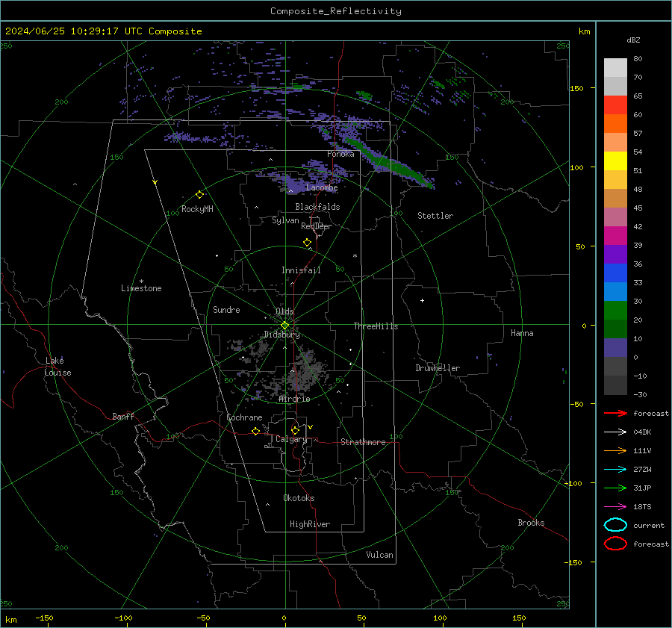Click the 65 dBZ red color swatch

point(615,105)
